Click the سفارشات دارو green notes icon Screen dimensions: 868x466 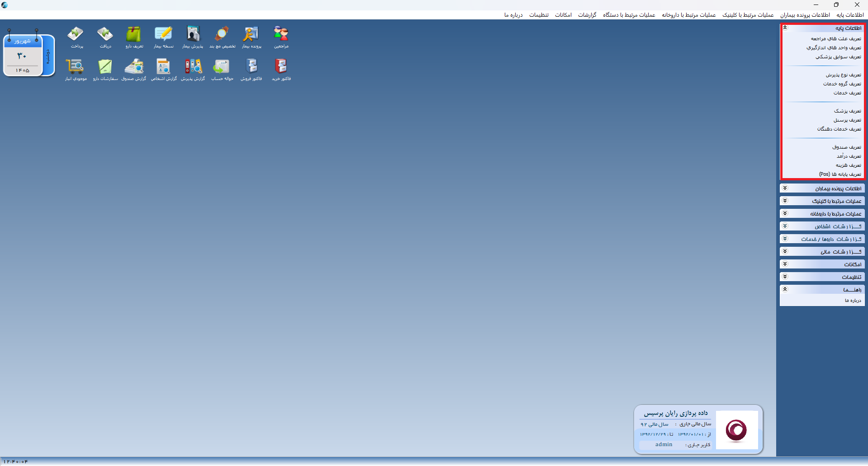pos(105,69)
